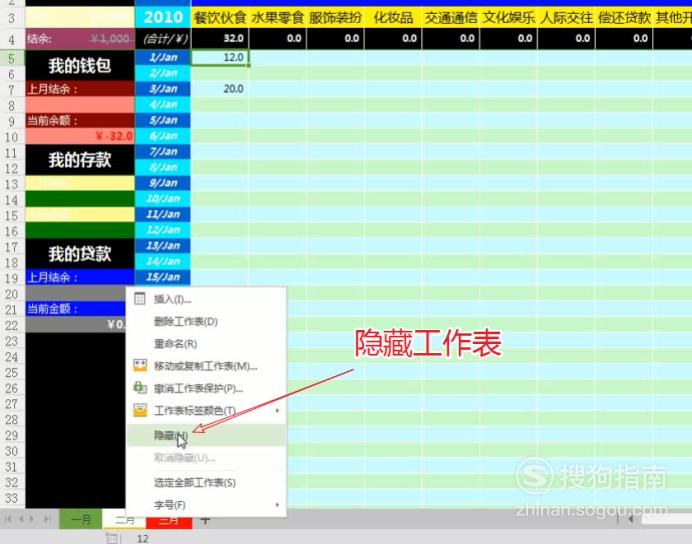The image size is (692, 544).
Task: Click the 餐饮伙食 column header cell
Action: (220, 17)
